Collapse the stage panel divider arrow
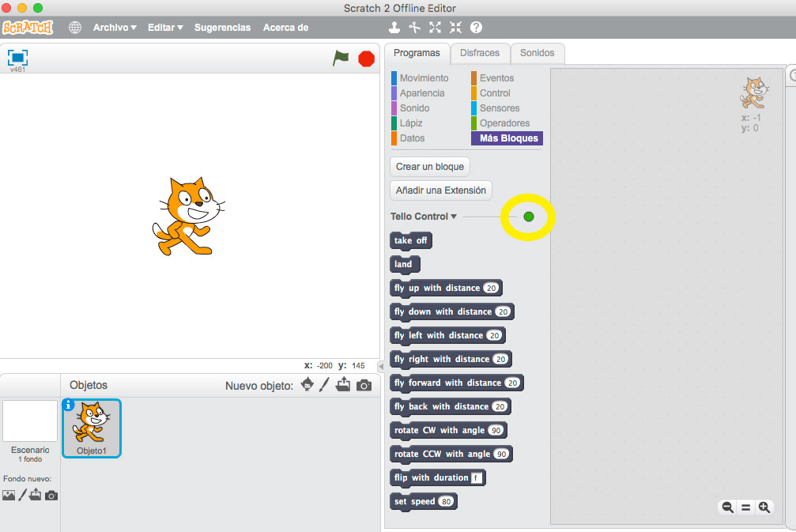Screen dimensions: 796x532 tap(380, 366)
